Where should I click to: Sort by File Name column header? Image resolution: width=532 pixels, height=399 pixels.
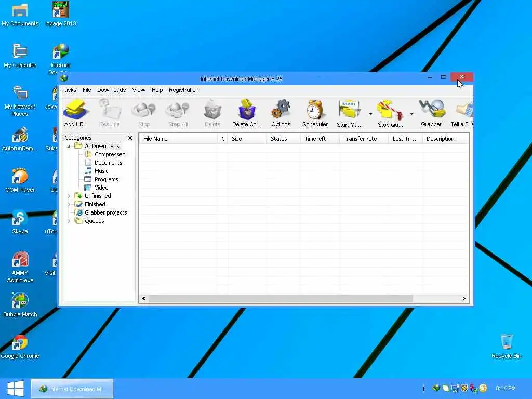[179, 139]
